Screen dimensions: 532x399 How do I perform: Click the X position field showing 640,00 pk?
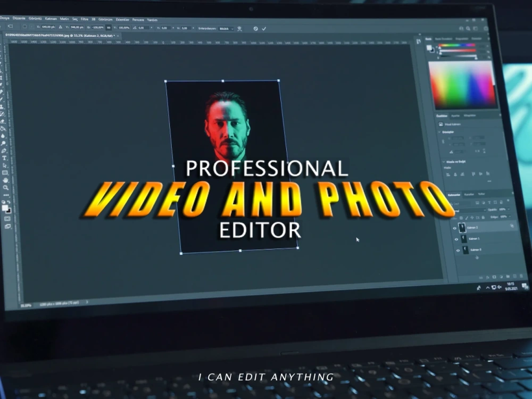tap(48, 27)
